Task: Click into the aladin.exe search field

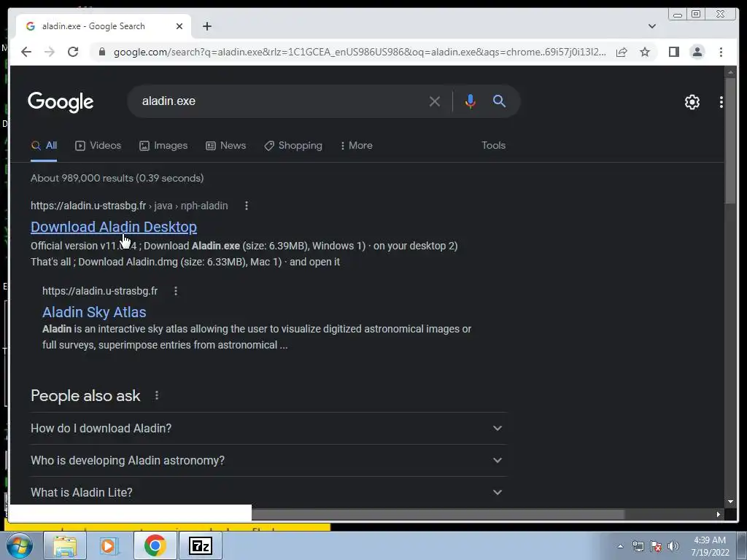Action: tap(281, 101)
